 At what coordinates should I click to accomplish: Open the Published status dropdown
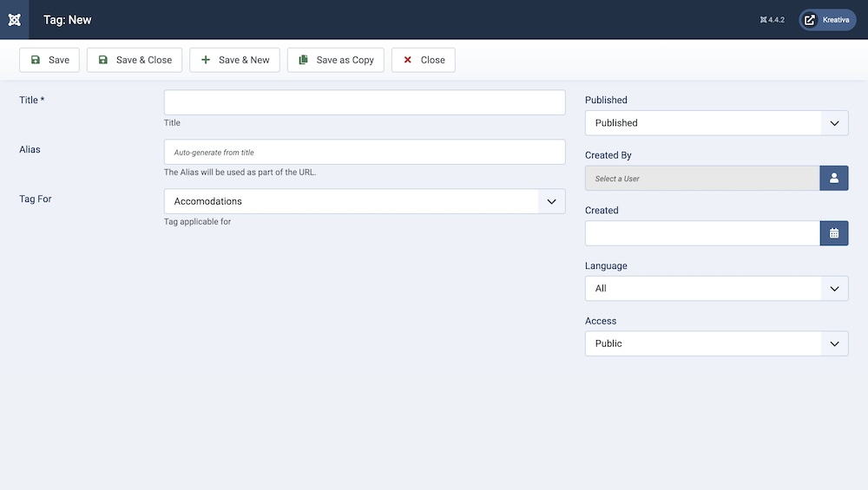[716, 123]
